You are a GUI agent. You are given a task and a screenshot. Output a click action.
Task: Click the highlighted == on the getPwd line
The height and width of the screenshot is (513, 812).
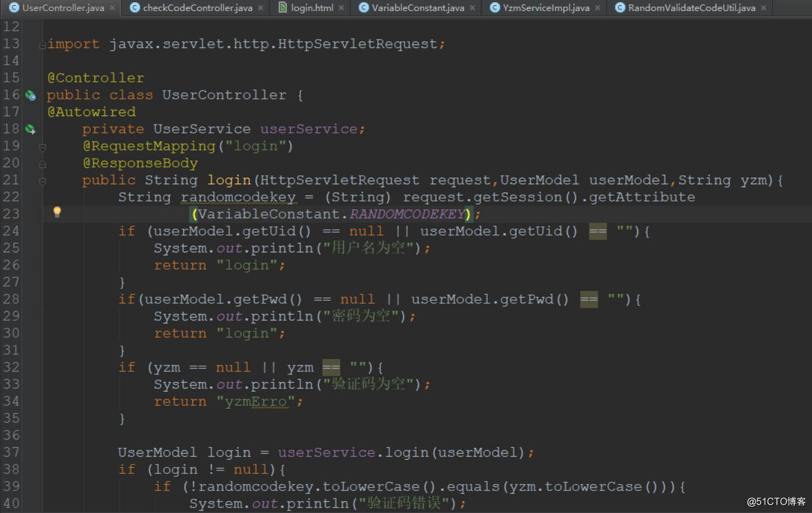[x=589, y=299]
